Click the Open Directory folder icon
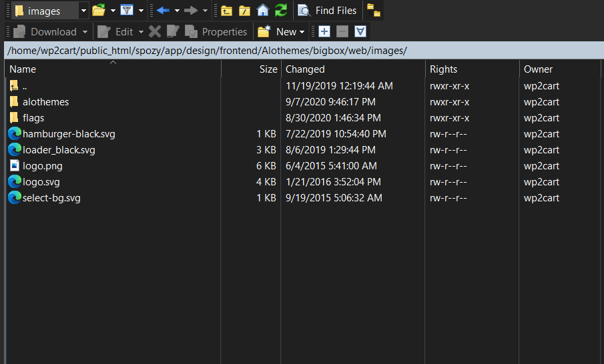Screen dimensions: 604x364 pyautogui.click(x=99, y=11)
